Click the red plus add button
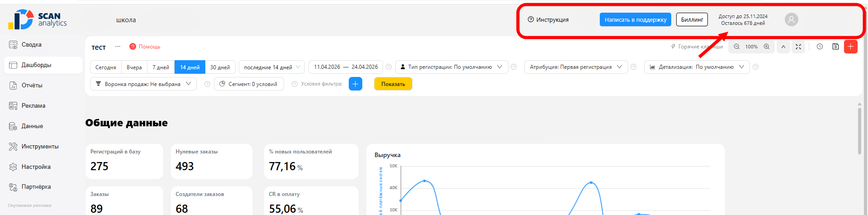The image size is (868, 215). (x=851, y=47)
